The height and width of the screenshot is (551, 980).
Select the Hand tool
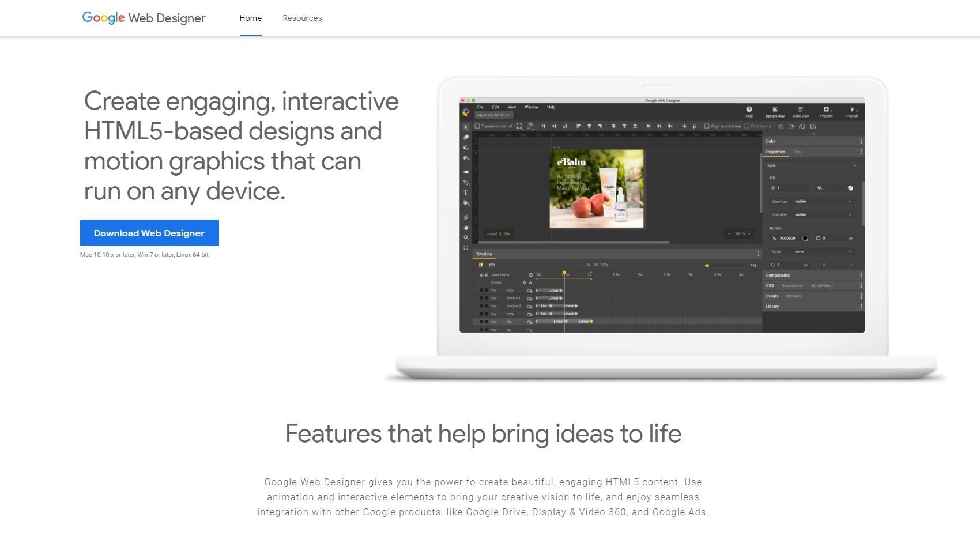pos(466,226)
